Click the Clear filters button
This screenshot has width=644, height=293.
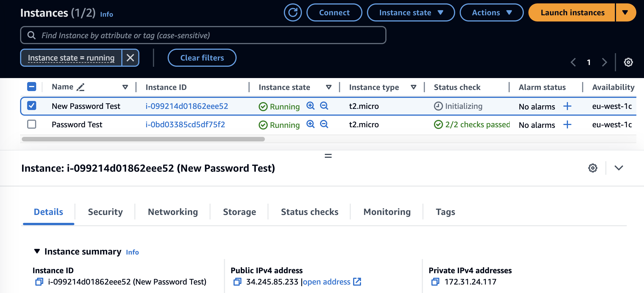click(x=202, y=58)
